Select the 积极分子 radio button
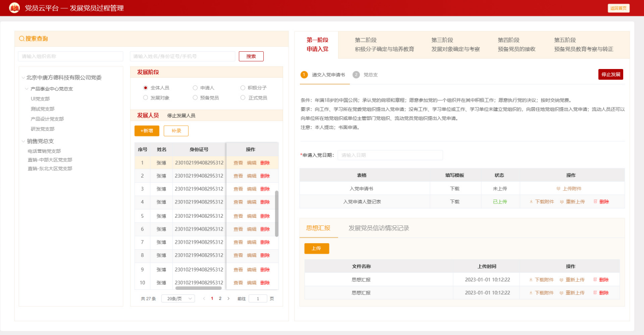This screenshot has height=335, width=644. click(242, 88)
